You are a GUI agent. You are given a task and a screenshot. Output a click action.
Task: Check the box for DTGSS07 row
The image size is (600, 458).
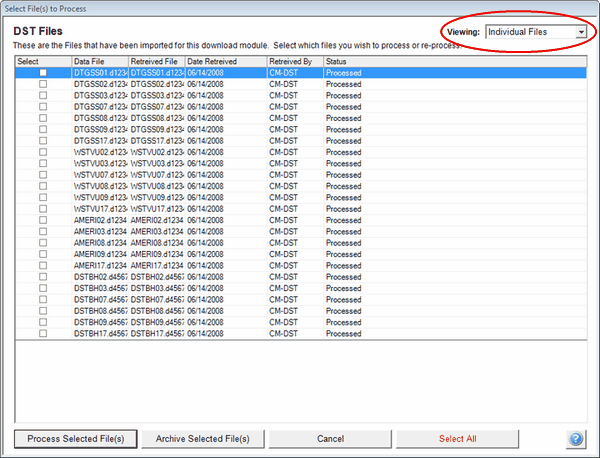pos(43,107)
